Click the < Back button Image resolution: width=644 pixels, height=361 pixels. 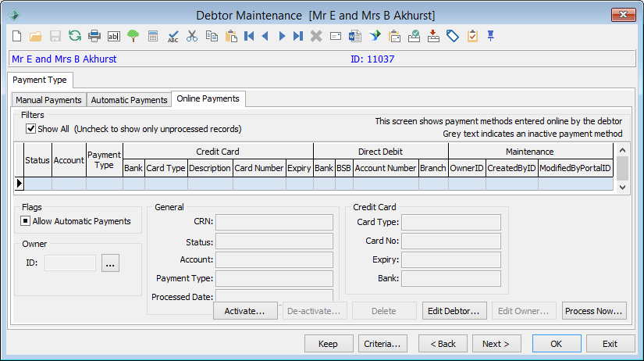(x=443, y=344)
